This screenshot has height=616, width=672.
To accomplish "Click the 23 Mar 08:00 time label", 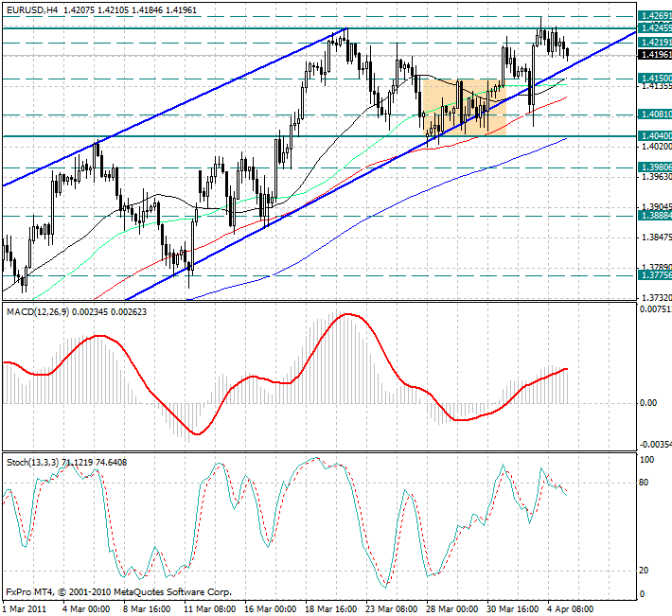I will pyautogui.click(x=392, y=609).
